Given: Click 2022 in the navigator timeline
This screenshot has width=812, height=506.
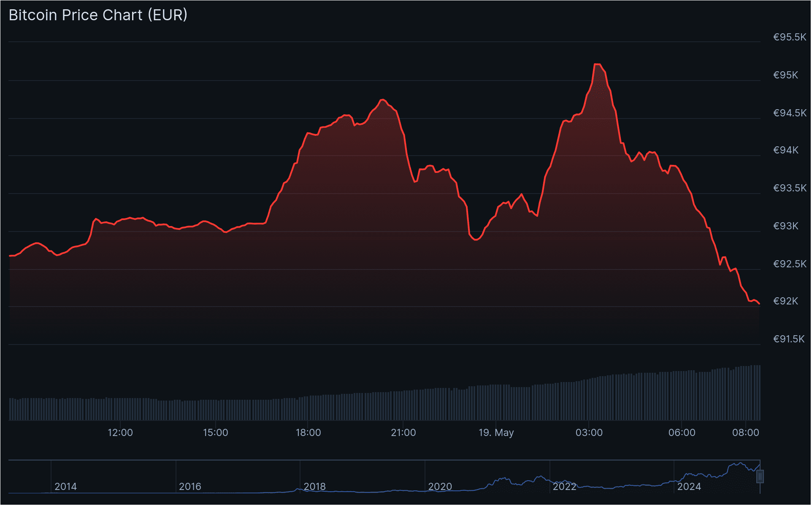Looking at the screenshot, I should tap(565, 487).
